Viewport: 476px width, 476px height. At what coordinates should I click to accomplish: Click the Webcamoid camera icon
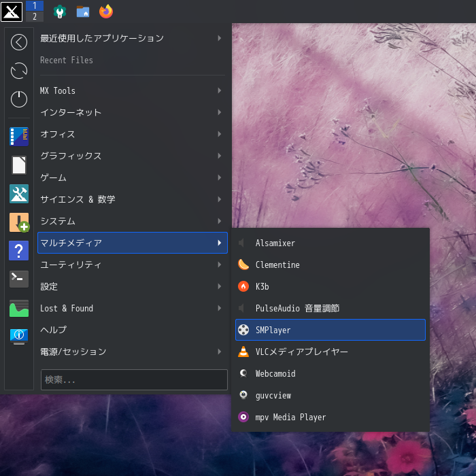pyautogui.click(x=243, y=373)
